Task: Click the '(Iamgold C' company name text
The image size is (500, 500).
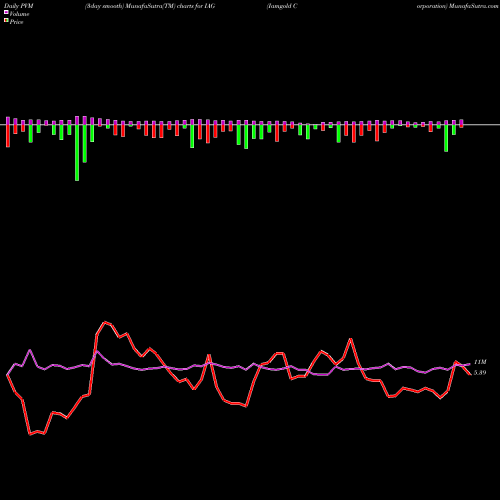Action: coord(282,6)
